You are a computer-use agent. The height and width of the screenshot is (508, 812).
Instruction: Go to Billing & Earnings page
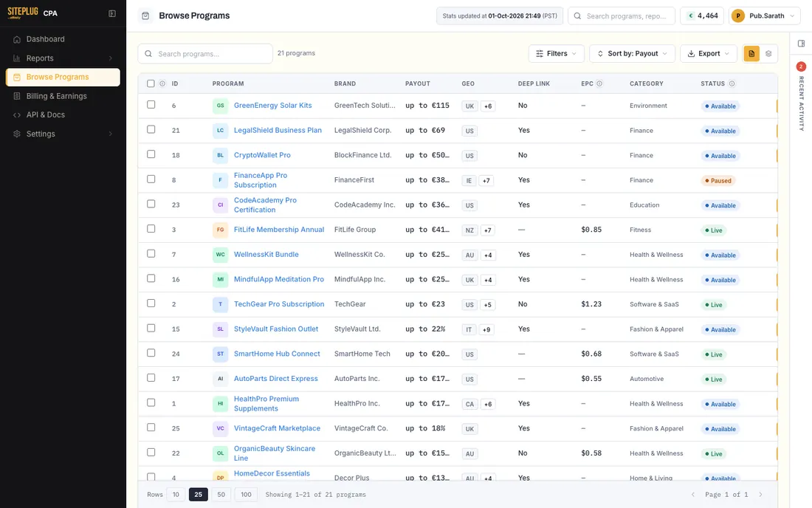tap(63, 96)
